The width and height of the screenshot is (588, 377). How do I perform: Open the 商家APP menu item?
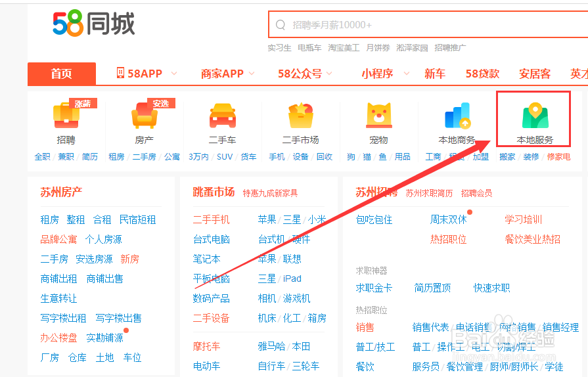click(222, 74)
